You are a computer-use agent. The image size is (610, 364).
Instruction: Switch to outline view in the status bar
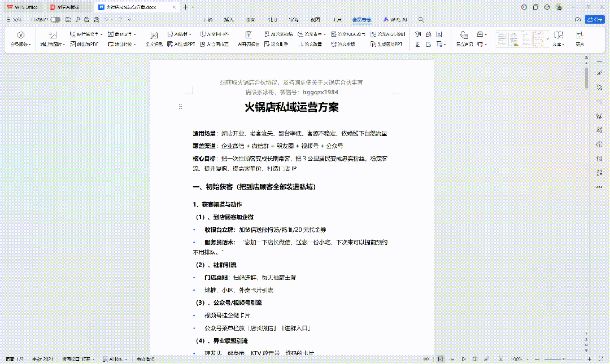coord(452,359)
